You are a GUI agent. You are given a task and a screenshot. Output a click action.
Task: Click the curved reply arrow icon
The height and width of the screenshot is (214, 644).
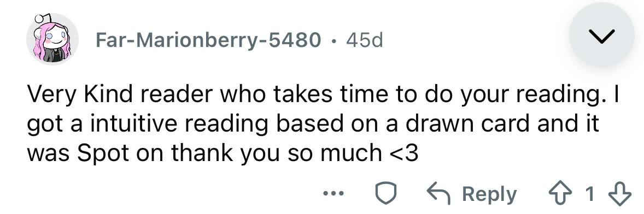440,194
